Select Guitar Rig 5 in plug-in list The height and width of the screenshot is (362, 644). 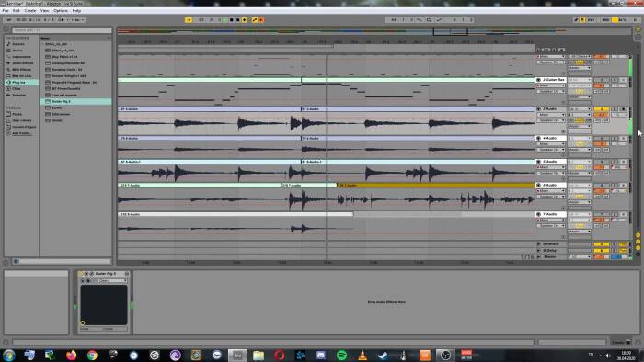click(76, 101)
